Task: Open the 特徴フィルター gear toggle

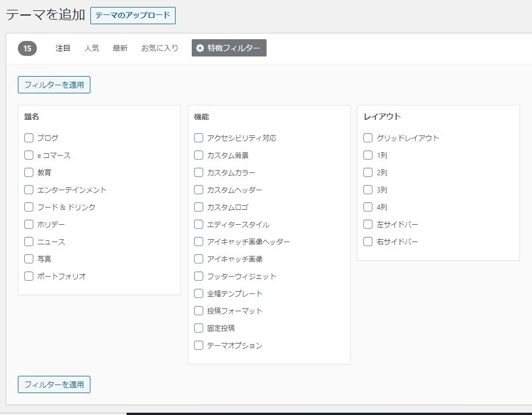Action: click(x=229, y=48)
